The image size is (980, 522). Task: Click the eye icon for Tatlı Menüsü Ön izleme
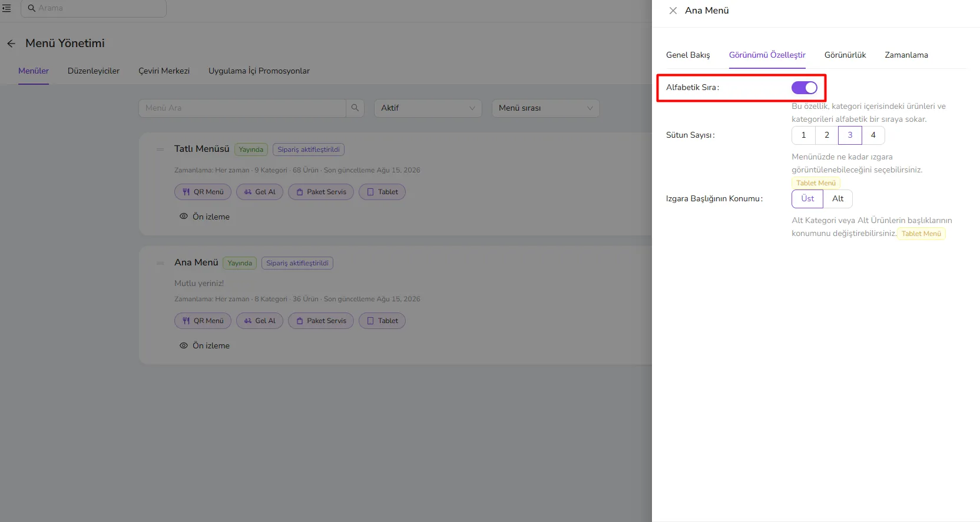[184, 217]
